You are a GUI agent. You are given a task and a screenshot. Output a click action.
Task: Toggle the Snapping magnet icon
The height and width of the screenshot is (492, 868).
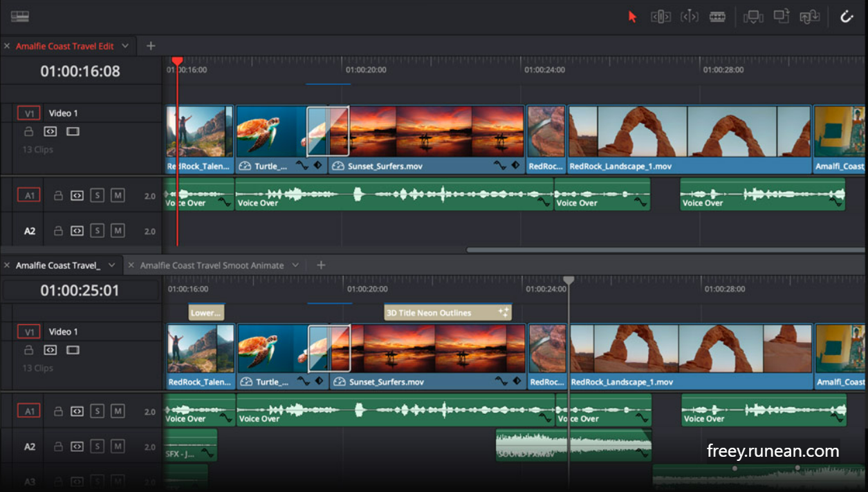[x=847, y=16]
